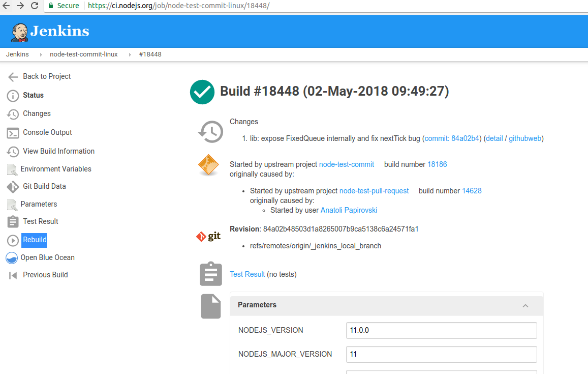Open build number 14628 link
Screen dimensions: 588x374
pyautogui.click(x=472, y=191)
